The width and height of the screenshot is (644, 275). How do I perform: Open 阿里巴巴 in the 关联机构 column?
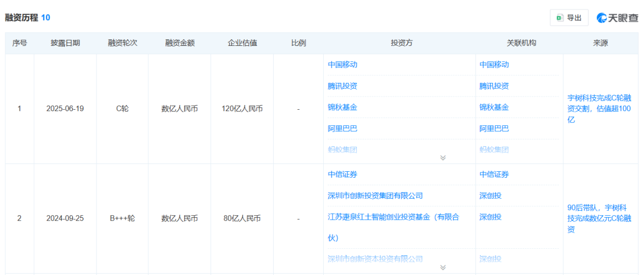point(494,128)
